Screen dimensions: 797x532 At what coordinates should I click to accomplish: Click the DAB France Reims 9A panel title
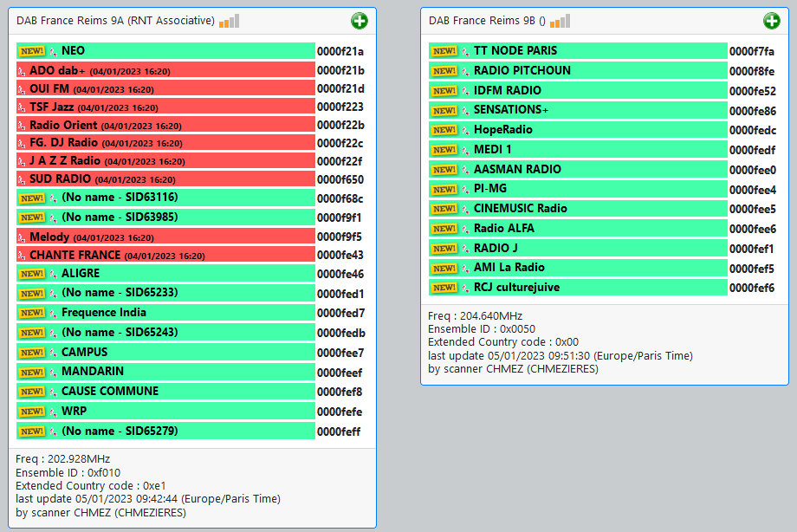(x=116, y=20)
